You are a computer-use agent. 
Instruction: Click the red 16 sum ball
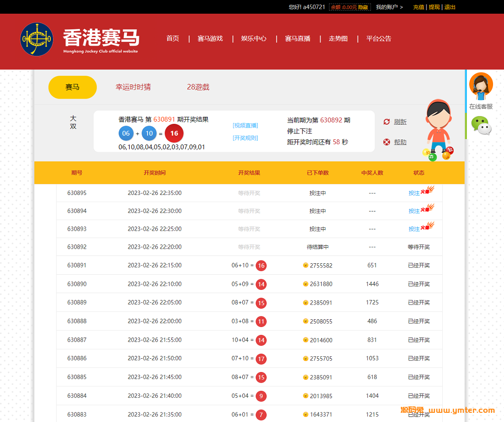tap(174, 133)
